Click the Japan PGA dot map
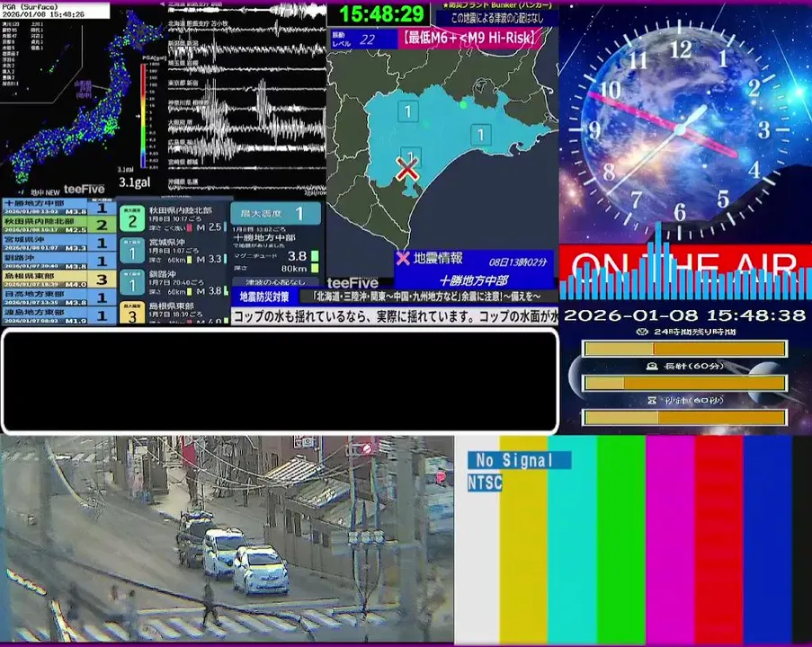The image size is (812, 647). click(83, 98)
